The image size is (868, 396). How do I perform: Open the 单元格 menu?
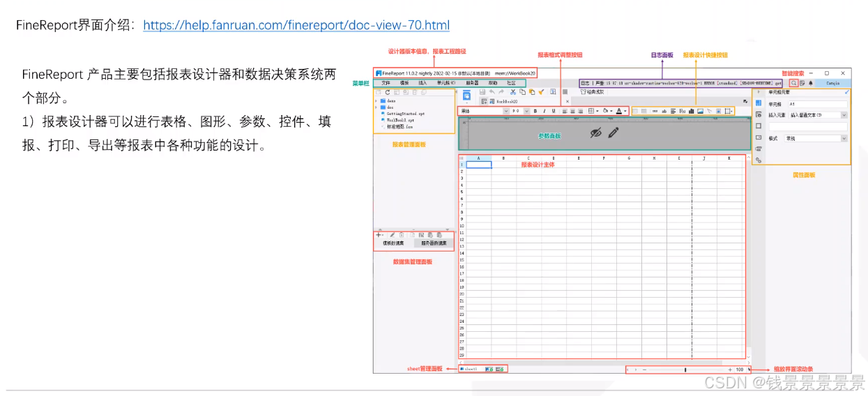[x=446, y=83]
